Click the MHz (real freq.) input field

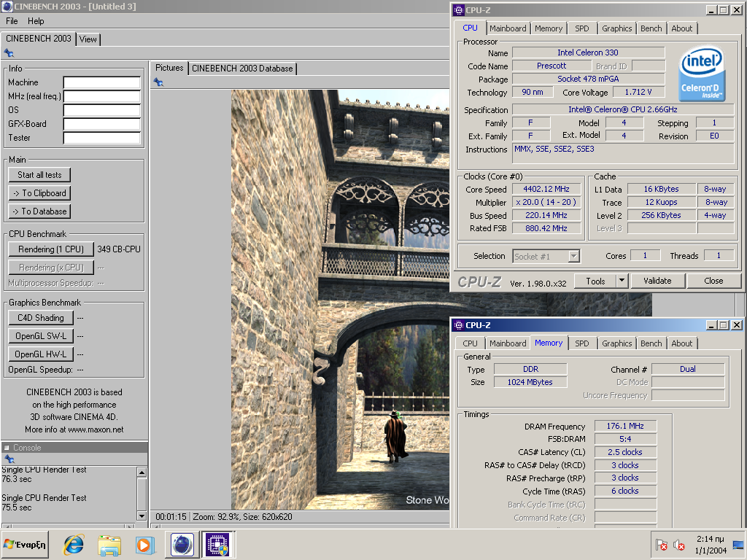click(x=102, y=97)
